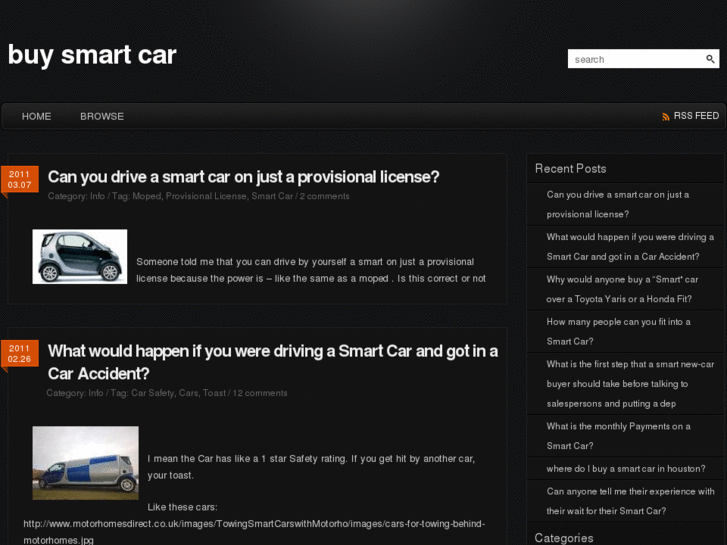Screen dimensions: 727x545
Task: Open the Toast tag
Action: [x=214, y=393]
